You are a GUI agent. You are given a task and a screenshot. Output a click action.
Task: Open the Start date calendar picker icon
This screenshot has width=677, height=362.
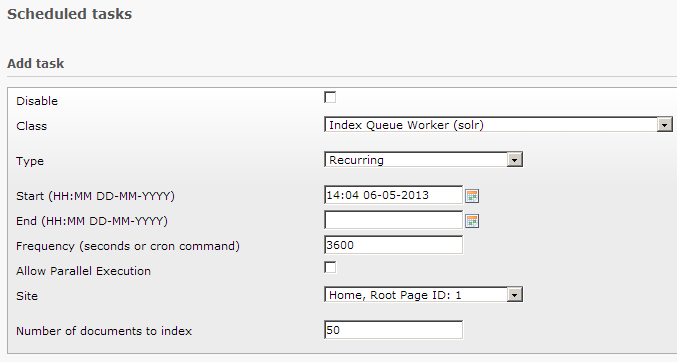(472, 196)
